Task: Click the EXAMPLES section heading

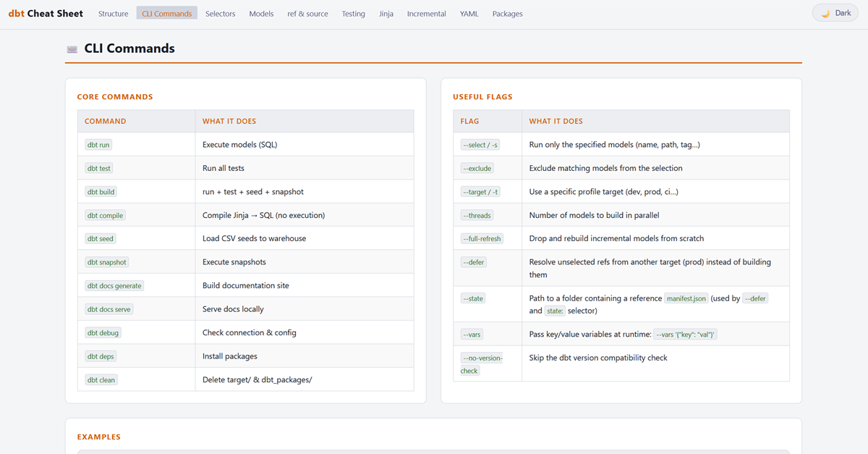Action: (x=99, y=437)
